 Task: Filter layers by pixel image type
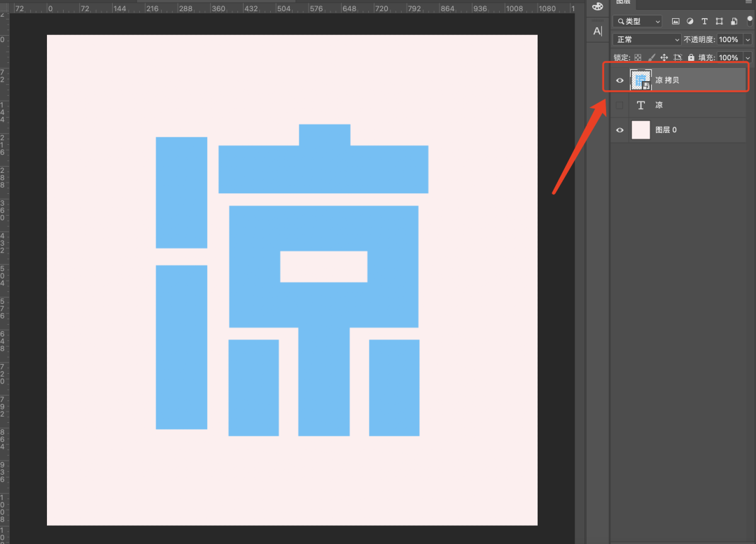(x=675, y=21)
